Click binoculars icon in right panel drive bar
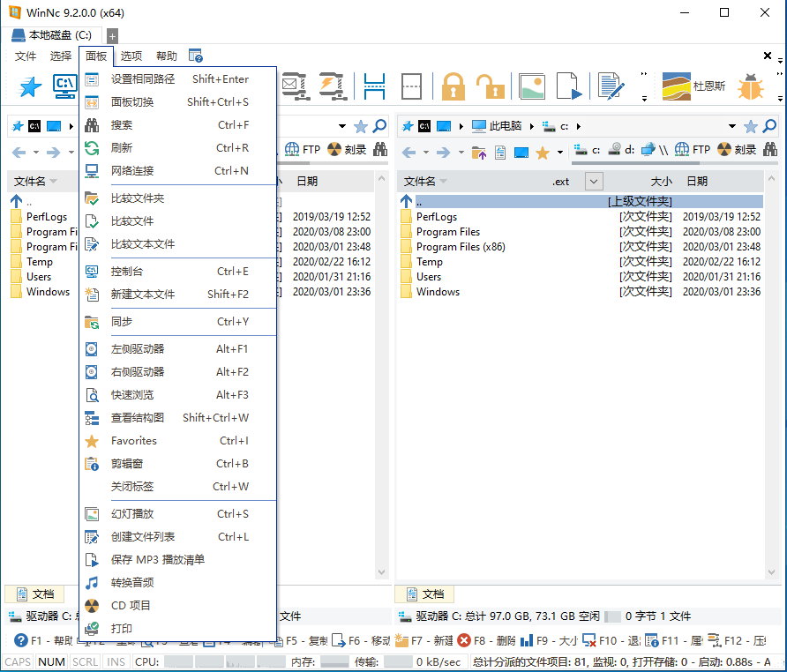 (x=770, y=150)
